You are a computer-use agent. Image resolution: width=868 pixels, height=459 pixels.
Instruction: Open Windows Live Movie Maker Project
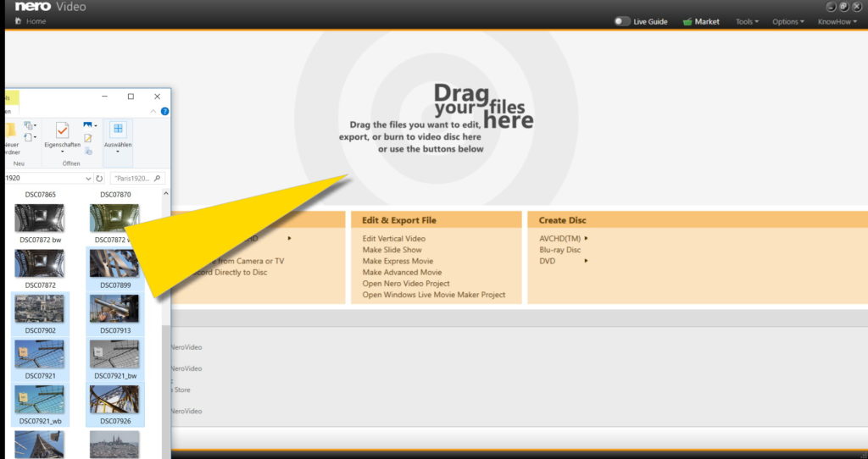click(x=433, y=295)
